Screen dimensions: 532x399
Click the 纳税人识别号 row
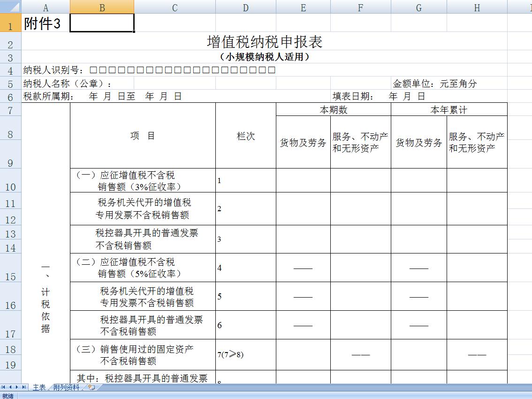tap(149, 70)
